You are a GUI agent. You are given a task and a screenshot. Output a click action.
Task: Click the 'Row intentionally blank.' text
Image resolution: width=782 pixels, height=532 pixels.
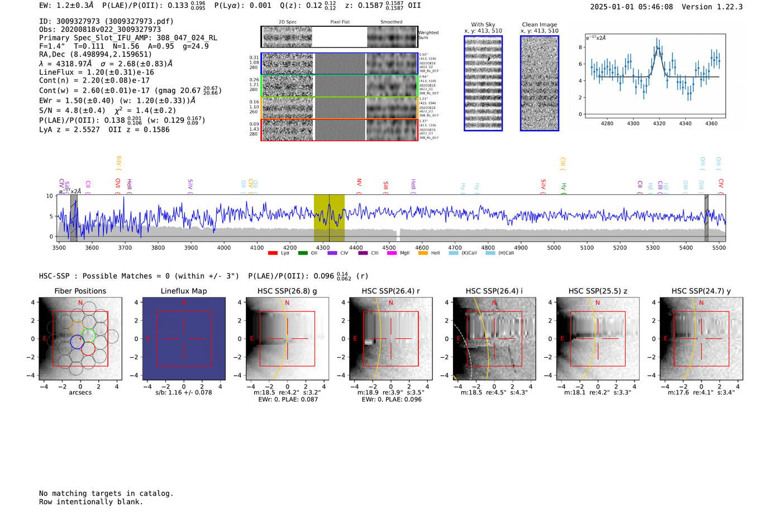91,502
